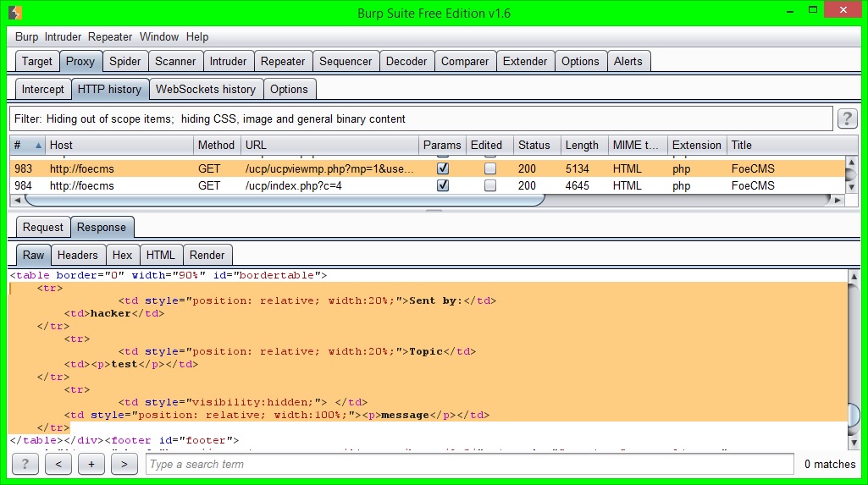Open the Repeater menu
The width and height of the screenshot is (868, 485).
(109, 37)
